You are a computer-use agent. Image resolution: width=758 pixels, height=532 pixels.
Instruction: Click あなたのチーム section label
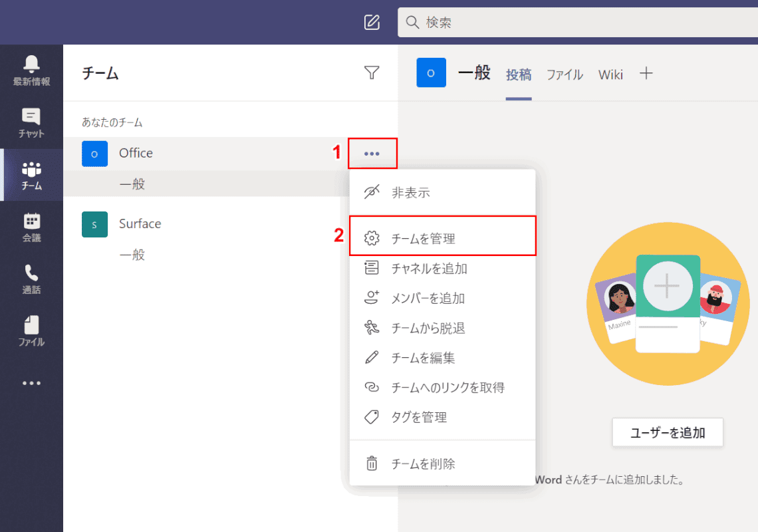112,122
